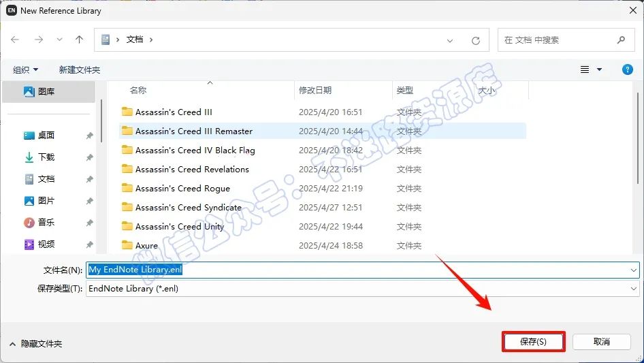Expand the 文件名 dropdown arrow
The height and width of the screenshot is (363, 644).
point(633,270)
